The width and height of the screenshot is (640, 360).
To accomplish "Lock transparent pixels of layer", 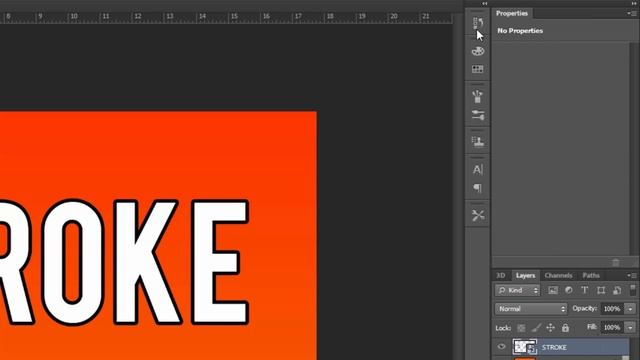I will point(521,327).
